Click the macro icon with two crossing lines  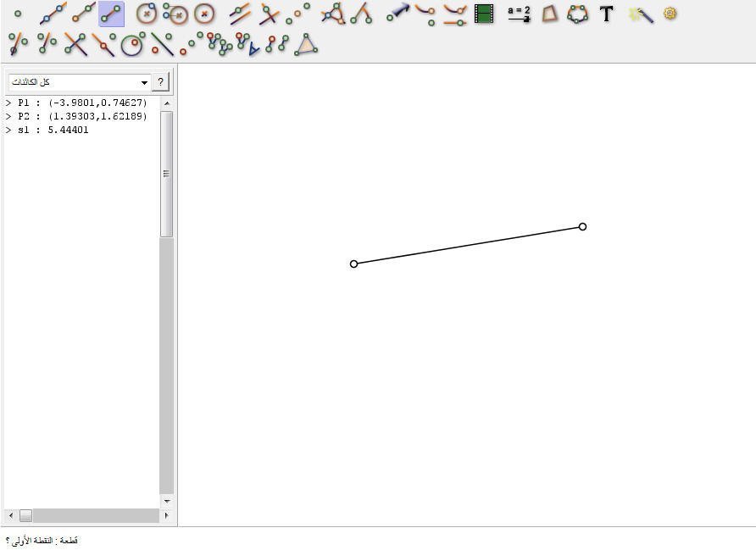[x=75, y=44]
